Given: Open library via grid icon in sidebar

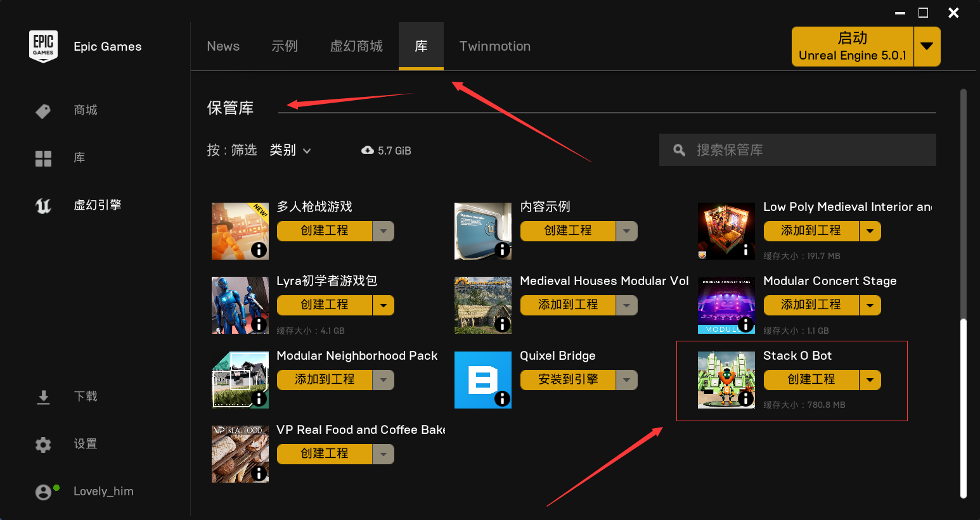Looking at the screenshot, I should point(43,158).
